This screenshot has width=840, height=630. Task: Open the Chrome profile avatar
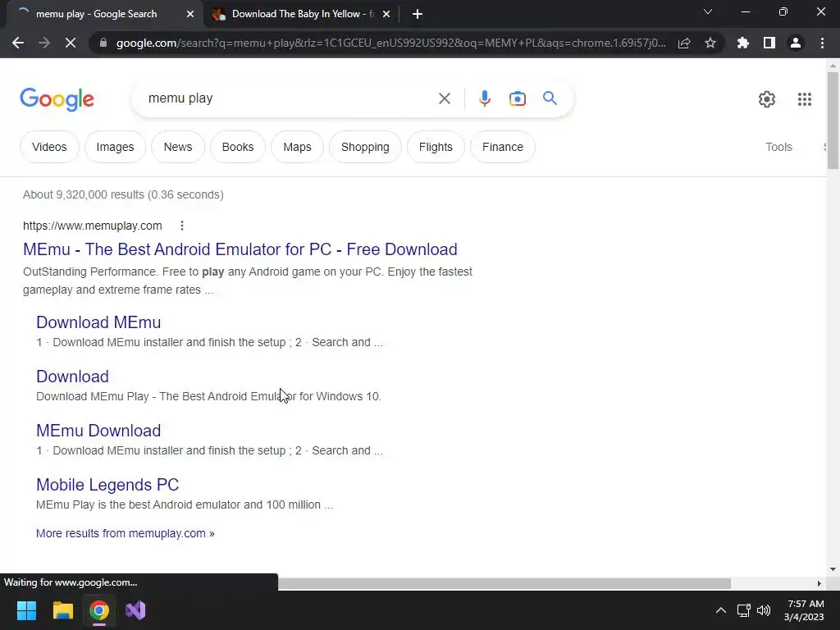tap(796, 43)
